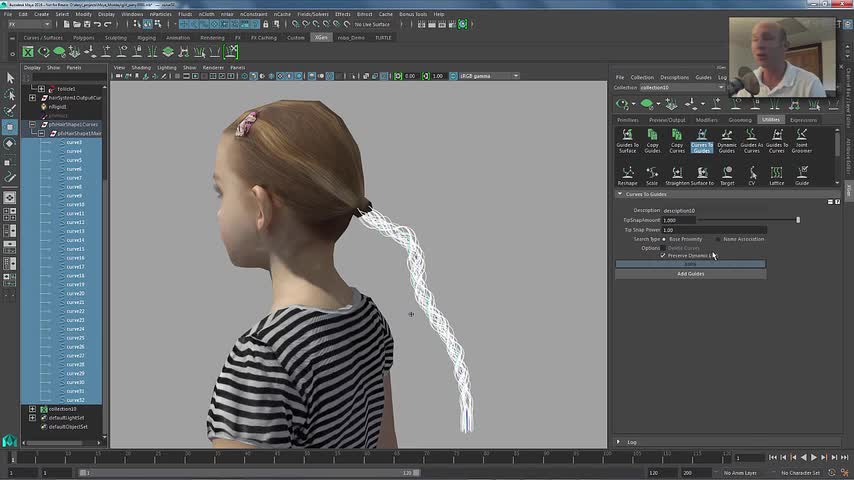Collapse the Curves To Guides section
Viewport: 854px width, 480px height.
click(620, 194)
